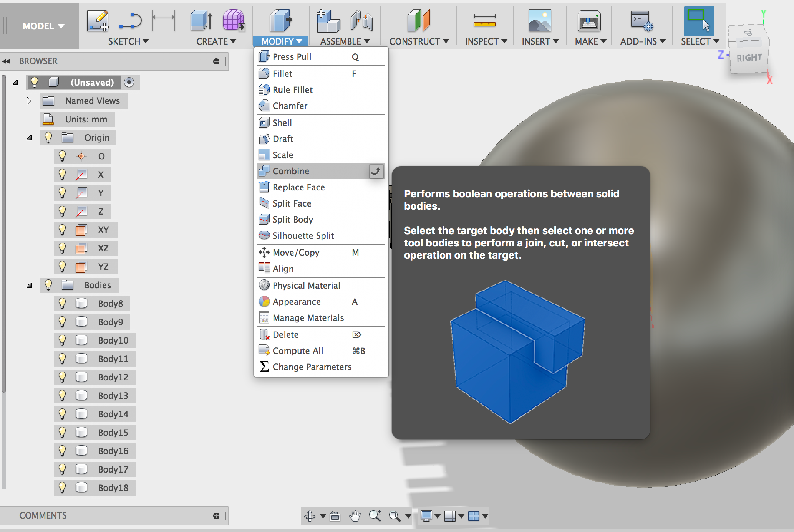
Task: Toggle visibility of the YZ plane
Action: pos(62,266)
